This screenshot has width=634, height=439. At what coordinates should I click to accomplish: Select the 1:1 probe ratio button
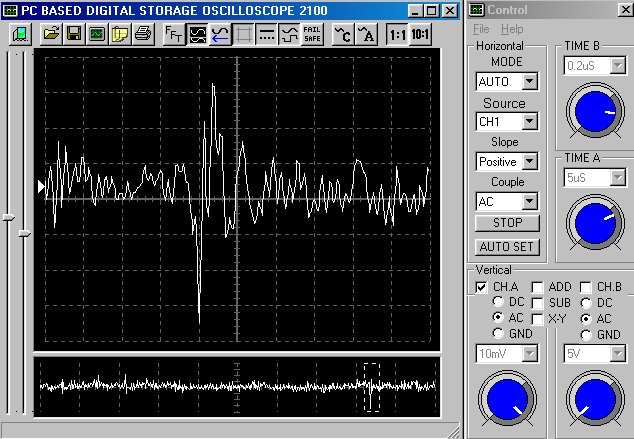pos(397,33)
